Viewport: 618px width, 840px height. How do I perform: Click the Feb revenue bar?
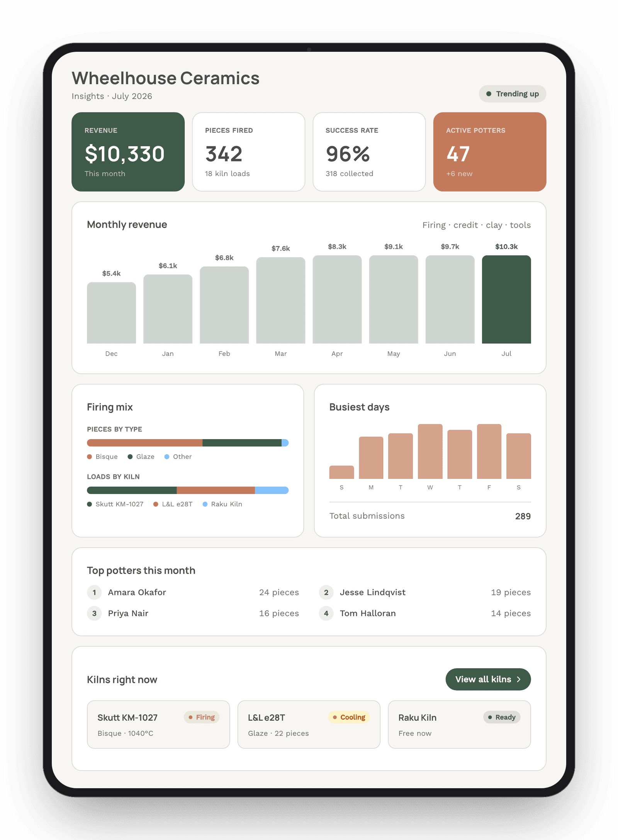224,305
